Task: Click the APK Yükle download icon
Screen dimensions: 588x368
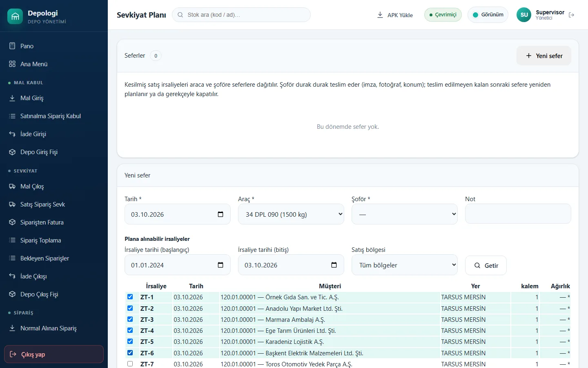Action: click(x=380, y=15)
